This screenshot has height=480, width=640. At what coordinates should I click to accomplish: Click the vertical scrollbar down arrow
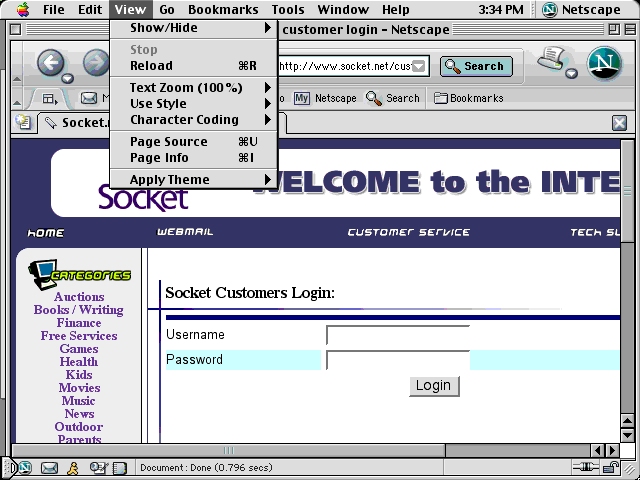pos(627,435)
